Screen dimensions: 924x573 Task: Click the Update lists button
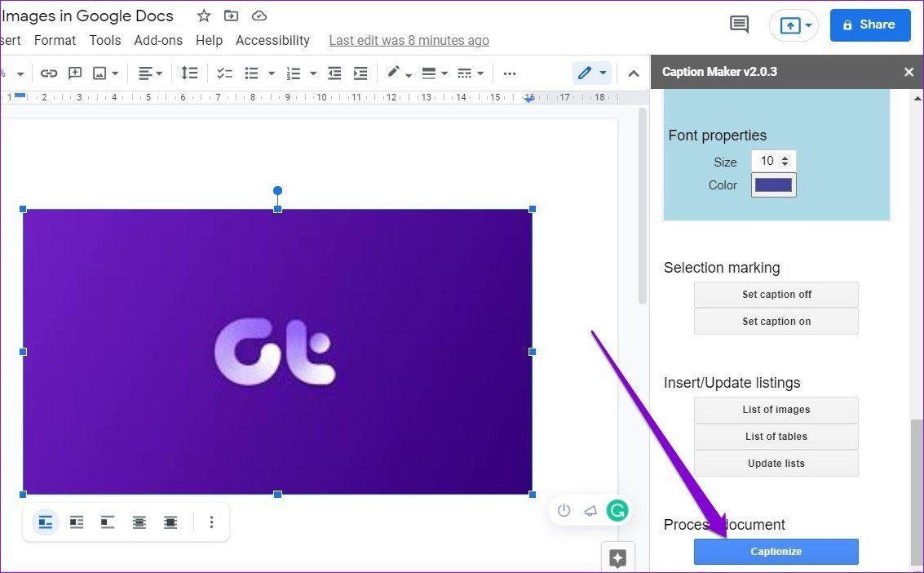776,464
